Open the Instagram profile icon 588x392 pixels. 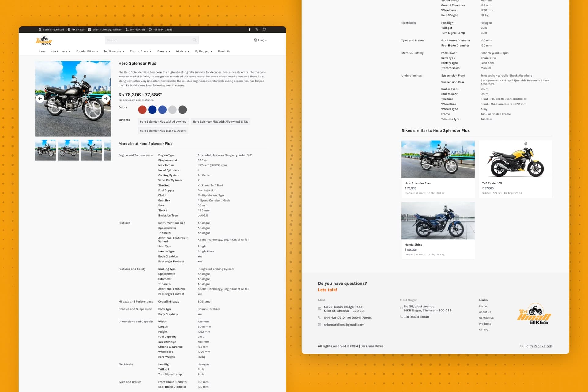click(265, 29)
